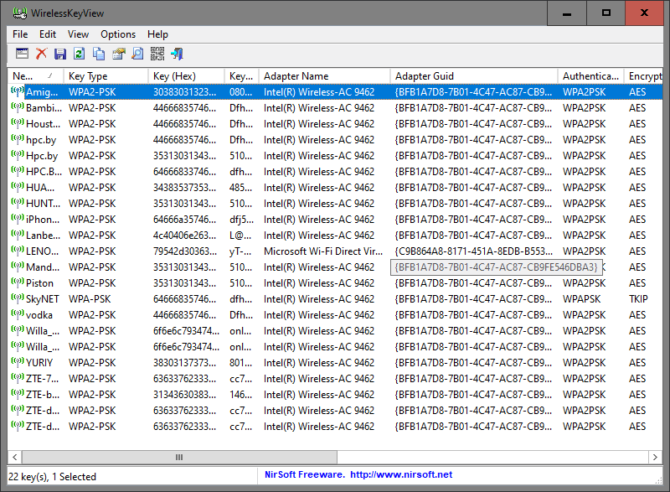The image size is (670, 492).
Task: Sort by the Key (Hex) column header
Action: 186,76
